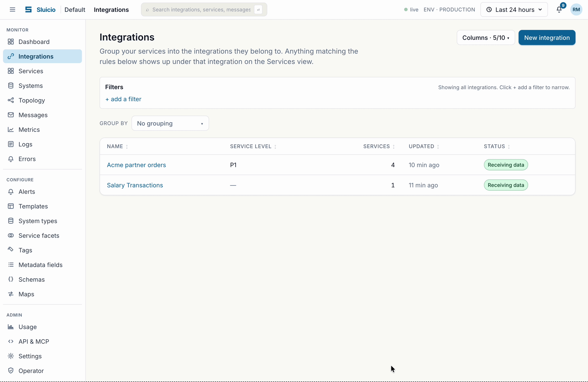Screen dimensions: 588x382
Task: Click Receiving data badge for Acme partner orders
Action: click(506, 165)
